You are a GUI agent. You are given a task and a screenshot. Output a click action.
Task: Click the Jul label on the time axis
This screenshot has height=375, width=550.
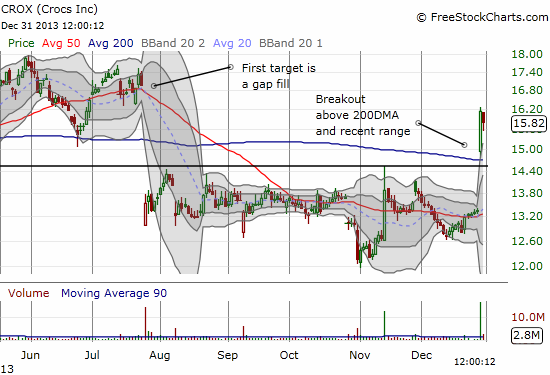click(92, 355)
